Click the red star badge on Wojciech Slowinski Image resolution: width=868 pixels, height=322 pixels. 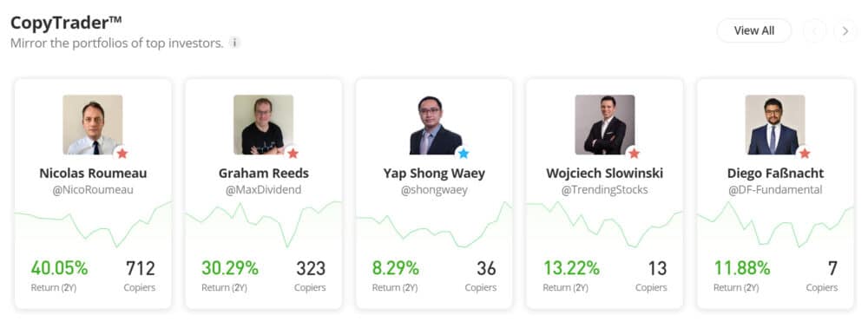(x=634, y=154)
